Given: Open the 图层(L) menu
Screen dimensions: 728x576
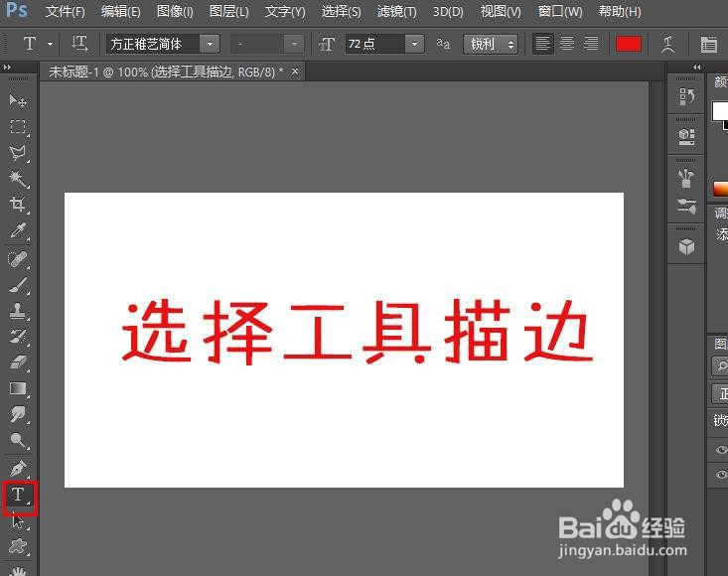Looking at the screenshot, I should point(228,11).
